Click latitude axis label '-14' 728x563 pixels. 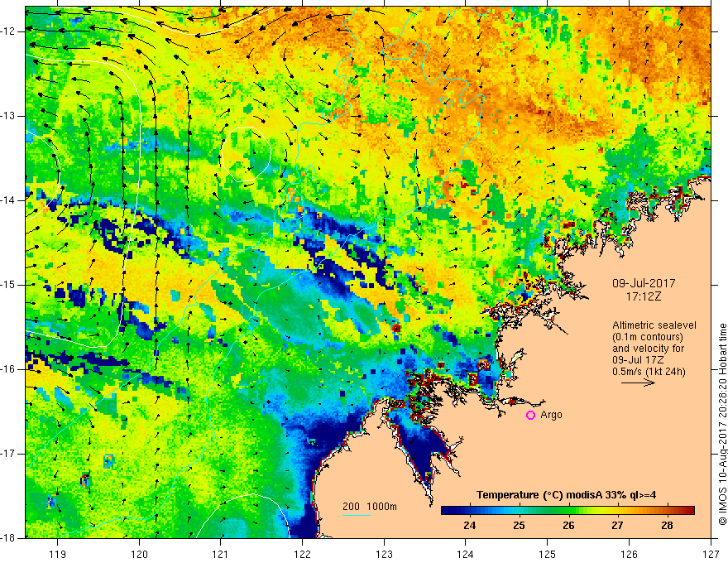[x=8, y=200]
